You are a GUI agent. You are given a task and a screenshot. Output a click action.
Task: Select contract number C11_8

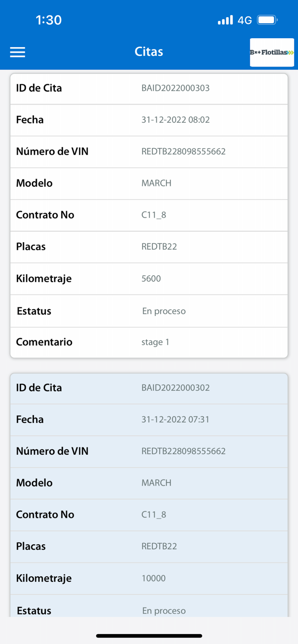tap(151, 215)
